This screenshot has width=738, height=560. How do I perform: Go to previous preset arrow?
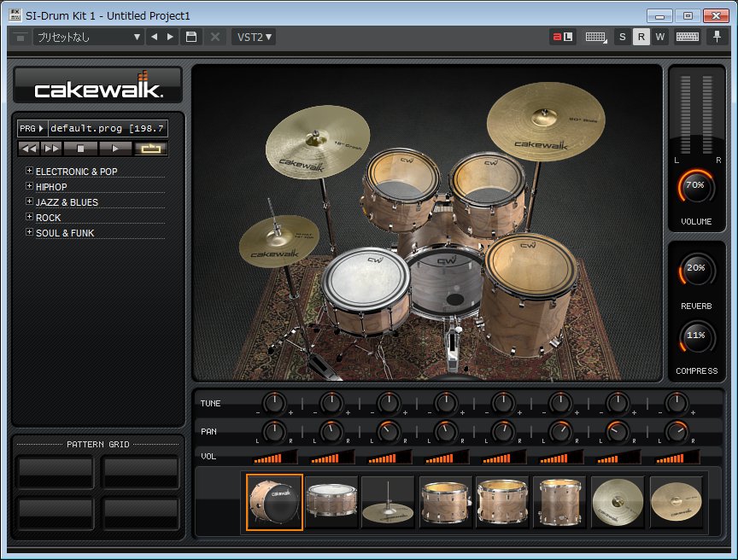155,37
